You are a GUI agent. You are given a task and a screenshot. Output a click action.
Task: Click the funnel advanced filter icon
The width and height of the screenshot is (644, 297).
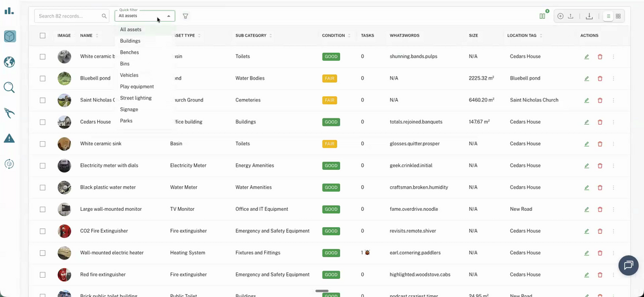pos(185,16)
